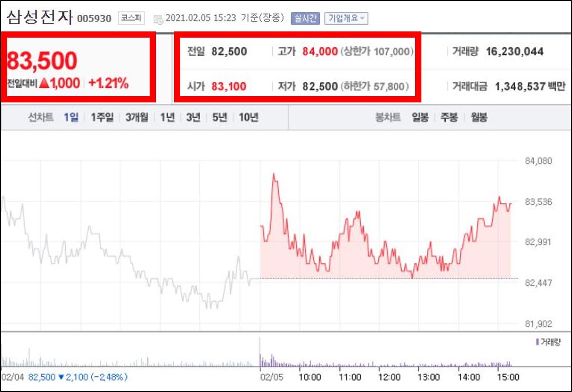Click the upper limit 상한가 107,000
This screenshot has width=572, height=392.
(377, 51)
